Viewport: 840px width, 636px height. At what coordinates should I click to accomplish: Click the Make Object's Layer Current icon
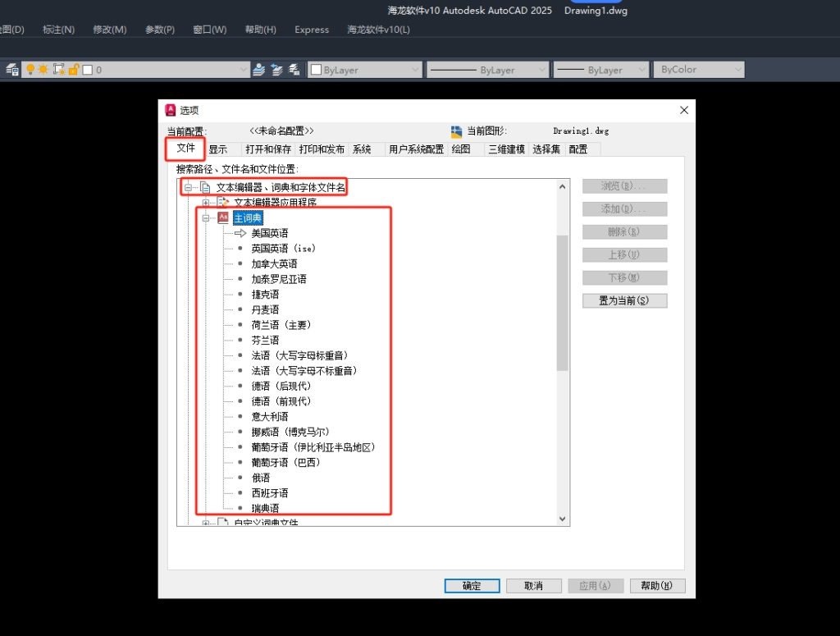click(258, 70)
